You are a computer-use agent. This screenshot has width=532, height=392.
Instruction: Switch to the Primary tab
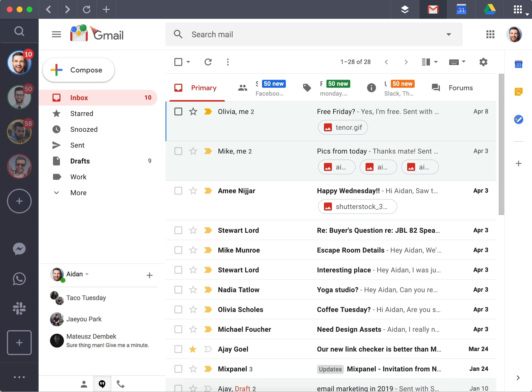coord(197,88)
